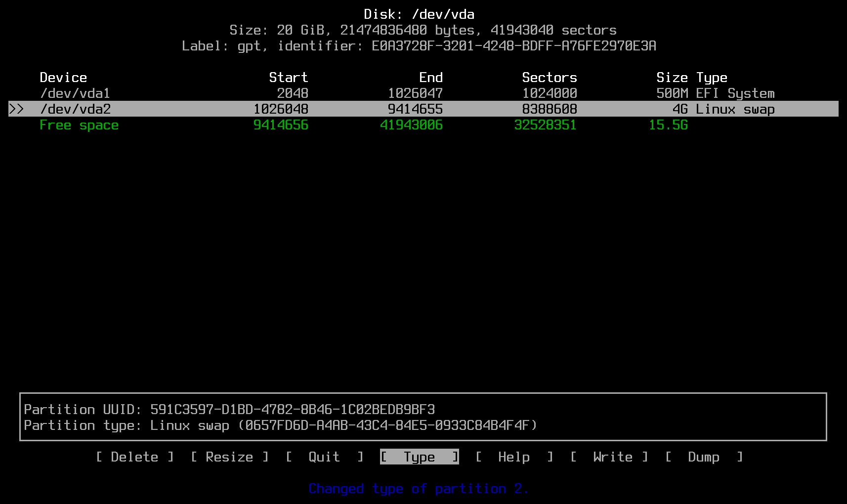Click the End column header
Screen dimensions: 847x504
point(431,78)
